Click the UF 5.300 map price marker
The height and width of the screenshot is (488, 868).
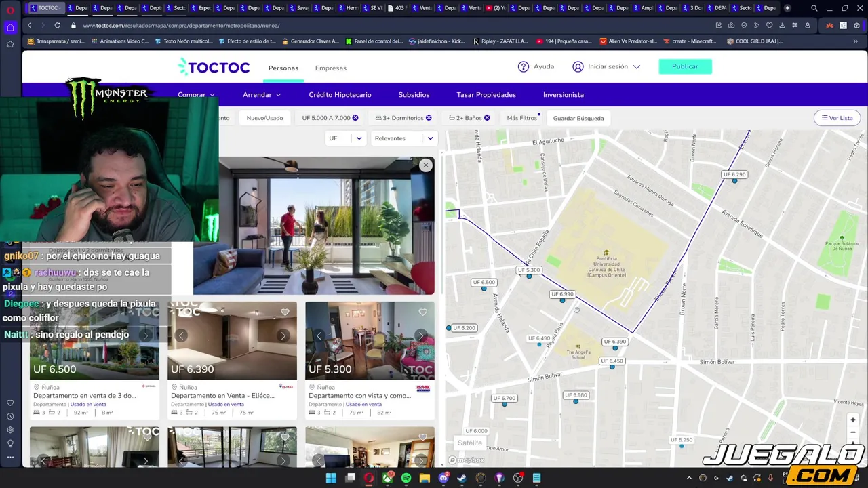pos(529,270)
